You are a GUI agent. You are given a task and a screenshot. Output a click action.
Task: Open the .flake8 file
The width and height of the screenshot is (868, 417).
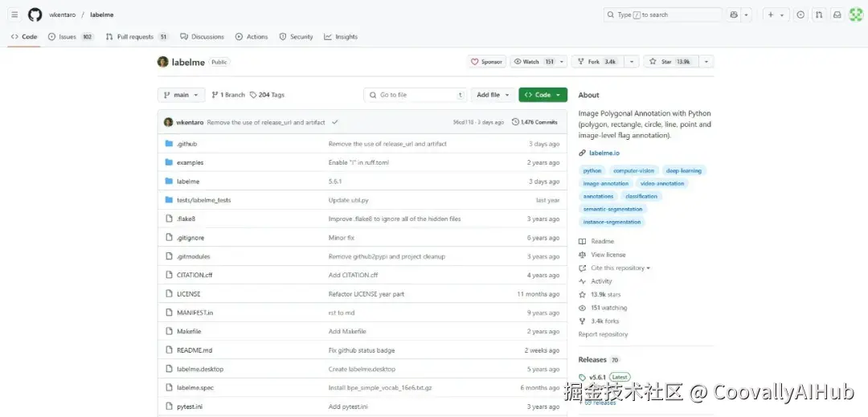(186, 219)
